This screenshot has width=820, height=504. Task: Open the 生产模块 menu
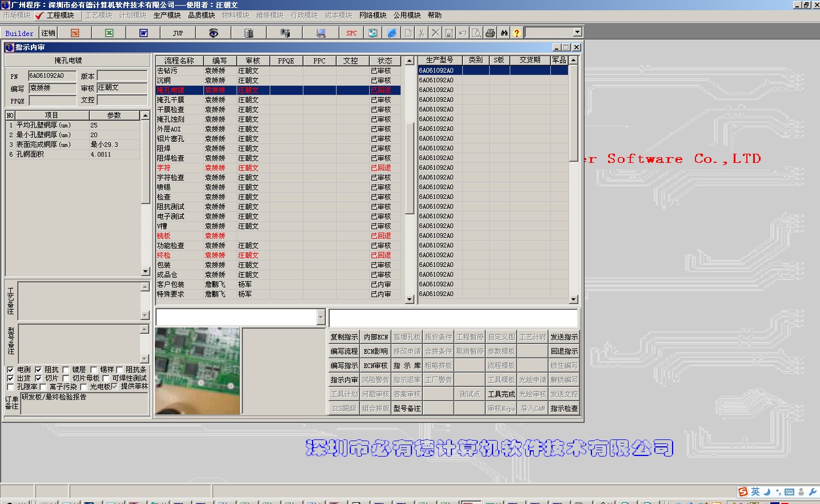(x=167, y=15)
